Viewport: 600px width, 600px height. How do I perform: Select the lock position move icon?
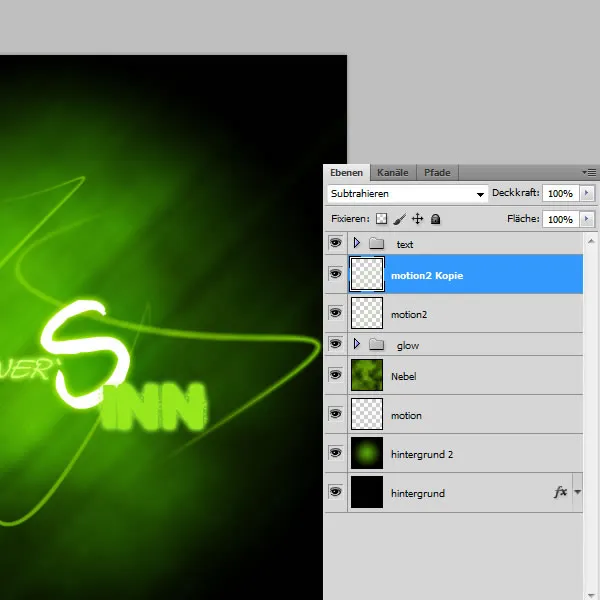[x=417, y=218]
